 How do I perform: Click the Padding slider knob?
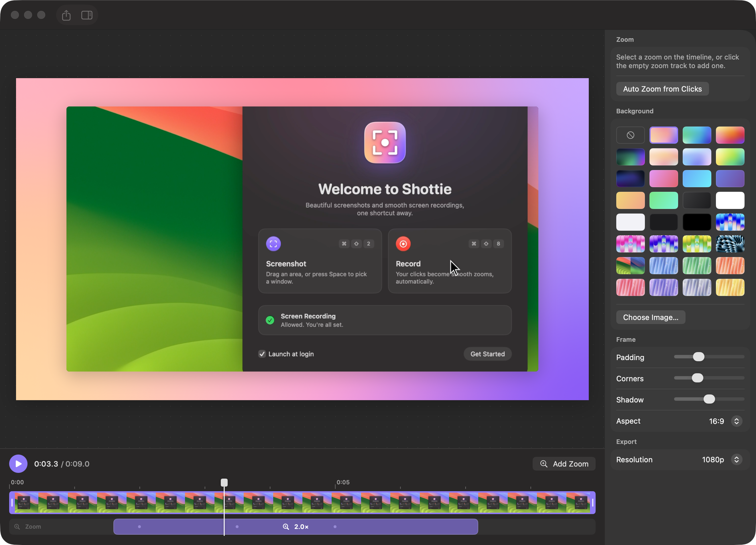click(x=699, y=357)
